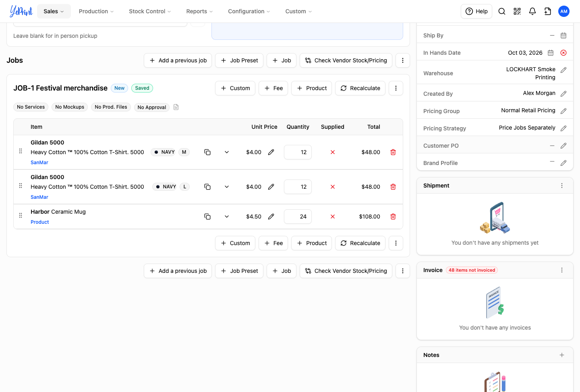Delete the Harbor Ceramic Mug line
Screen dimensions: 580x392
click(x=393, y=217)
